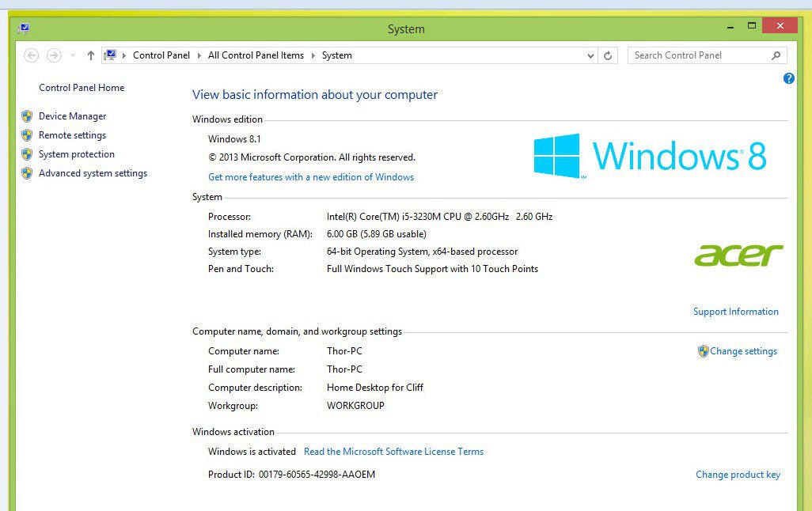
Task: Click the Forward navigation arrow
Action: pyautogui.click(x=54, y=55)
